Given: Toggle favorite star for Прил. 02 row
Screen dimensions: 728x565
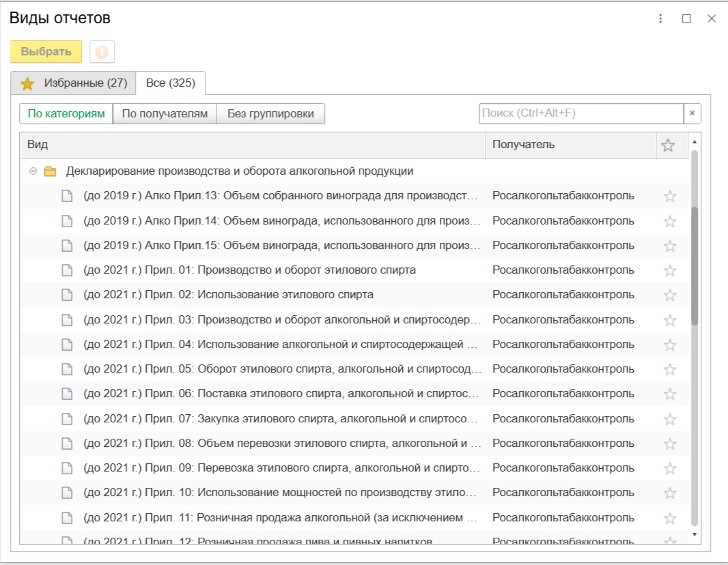Looking at the screenshot, I should (670, 295).
